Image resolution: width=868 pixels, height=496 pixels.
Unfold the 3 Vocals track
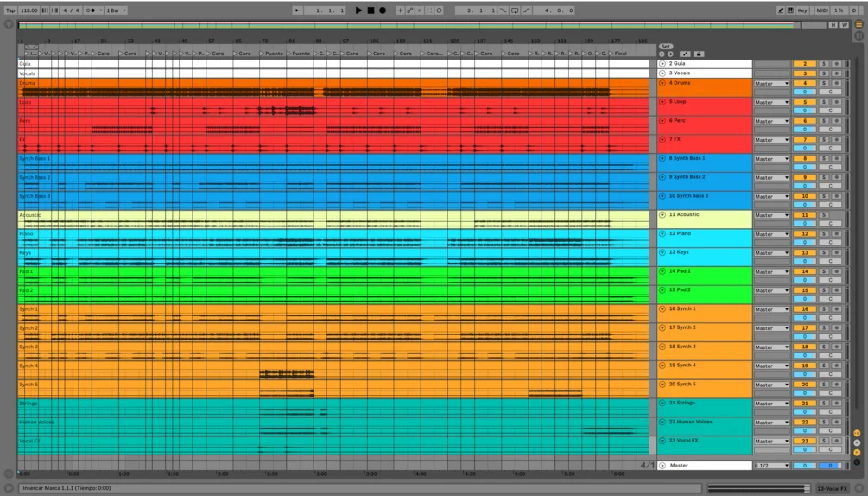pyautogui.click(x=662, y=73)
